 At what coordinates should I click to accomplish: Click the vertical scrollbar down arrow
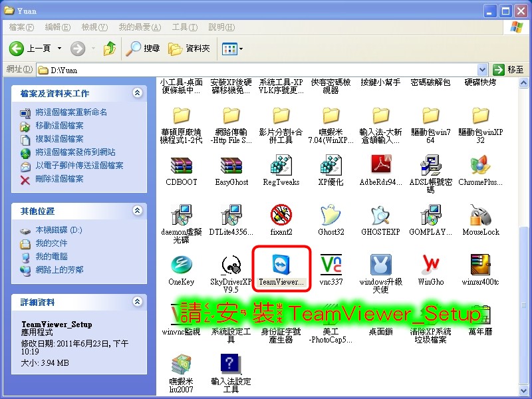click(x=523, y=391)
